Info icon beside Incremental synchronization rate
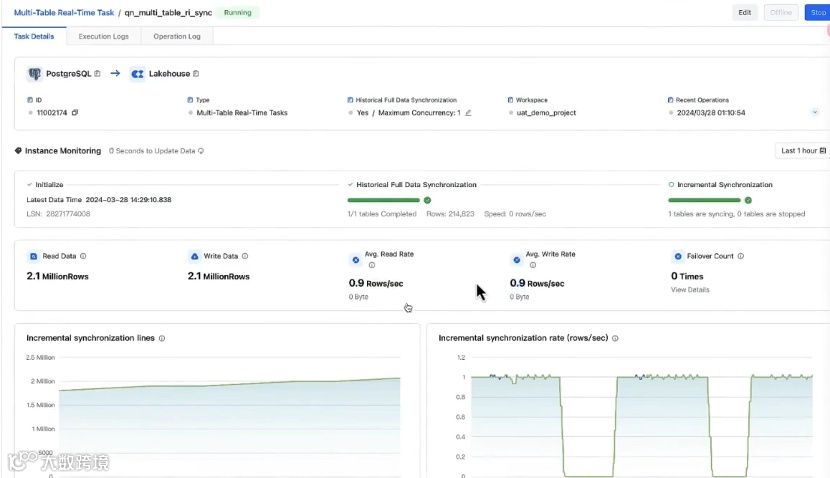Image resolution: width=830 pixels, height=478 pixels. (x=615, y=338)
